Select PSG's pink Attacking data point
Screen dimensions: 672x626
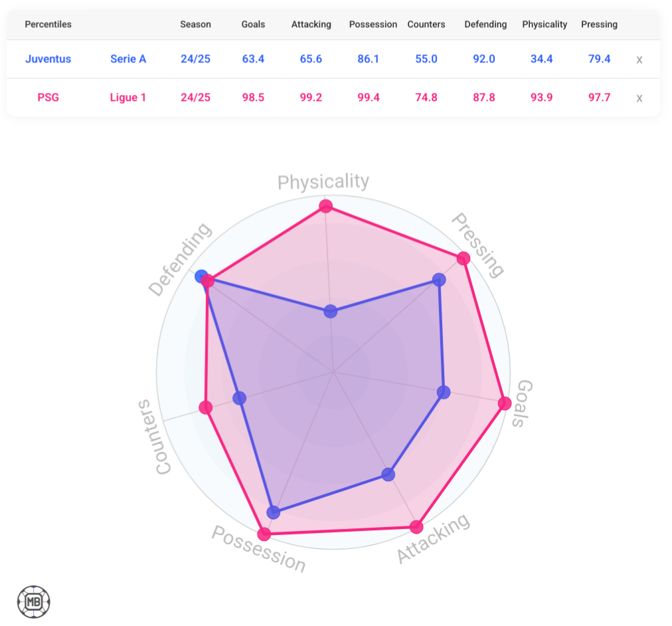(x=416, y=526)
